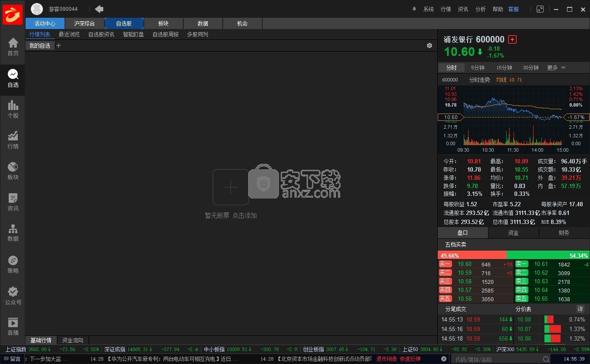
Task: Switch to 资金 panel tab
Action: point(514,233)
